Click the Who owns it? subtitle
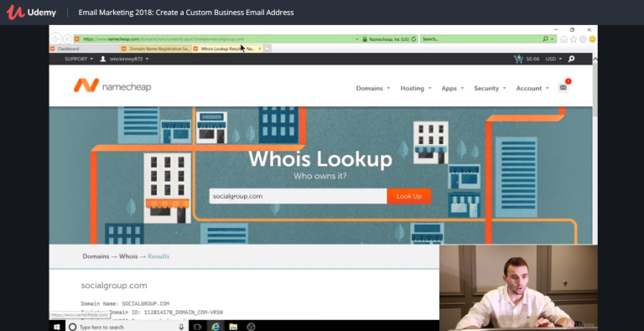Image resolution: width=644 pixels, height=331 pixels. click(x=320, y=176)
